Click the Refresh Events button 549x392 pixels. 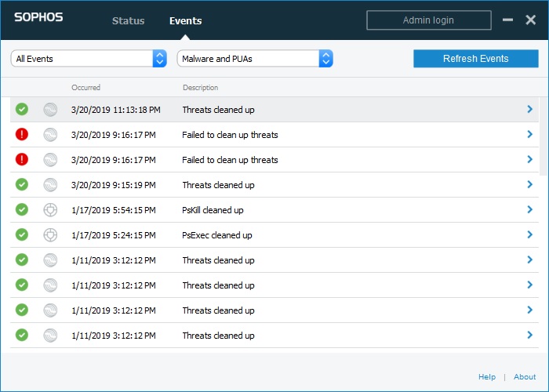(476, 59)
